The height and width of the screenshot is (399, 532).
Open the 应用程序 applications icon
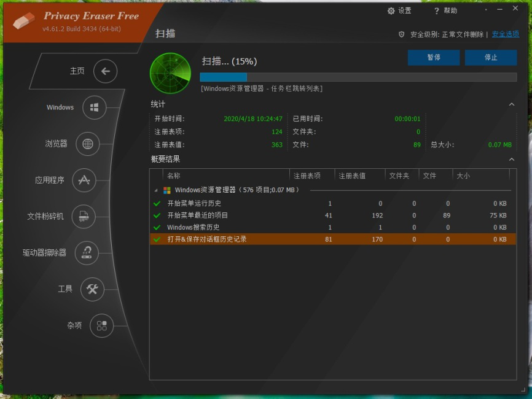pyautogui.click(x=84, y=180)
